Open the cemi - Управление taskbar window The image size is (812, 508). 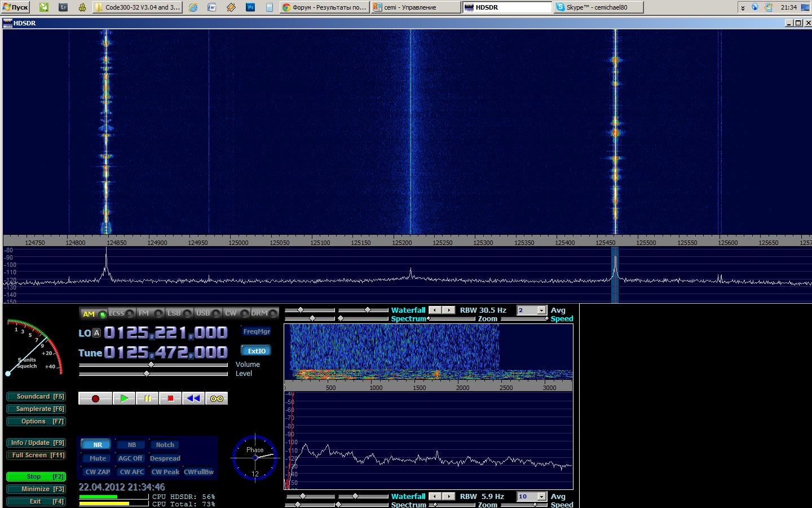pos(416,7)
